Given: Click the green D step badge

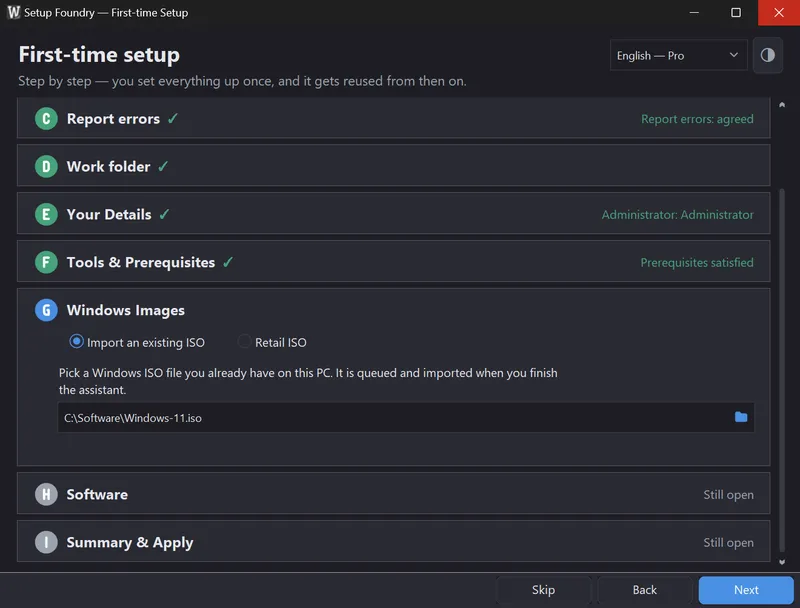Looking at the screenshot, I should point(46,167).
